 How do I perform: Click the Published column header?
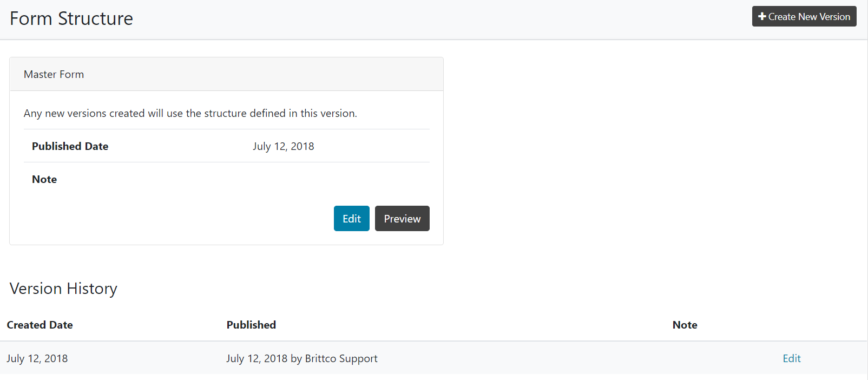coord(251,325)
